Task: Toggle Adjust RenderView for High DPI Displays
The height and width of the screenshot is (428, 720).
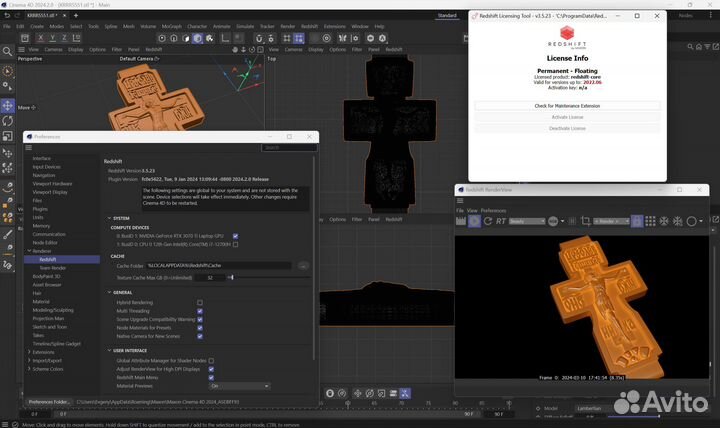Action: point(211,369)
